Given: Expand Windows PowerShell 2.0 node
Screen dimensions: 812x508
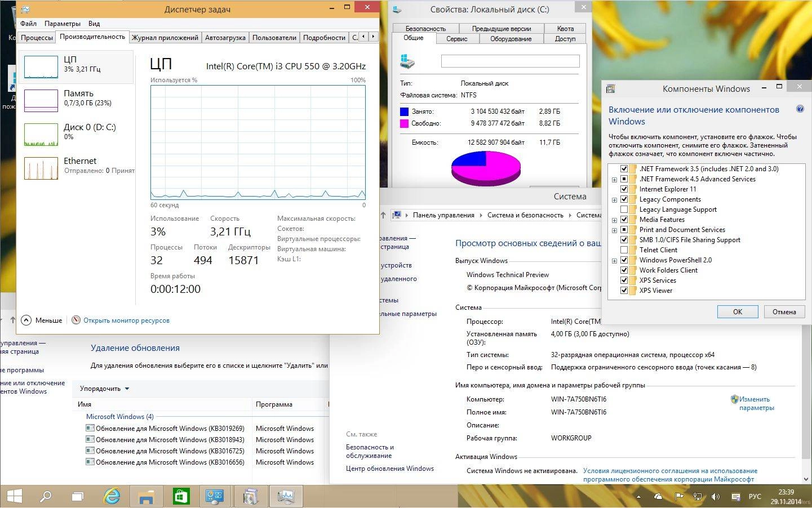Looking at the screenshot, I should coord(614,261).
